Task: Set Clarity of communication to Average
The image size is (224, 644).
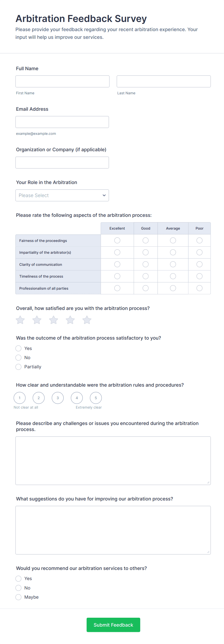Action: point(173,264)
